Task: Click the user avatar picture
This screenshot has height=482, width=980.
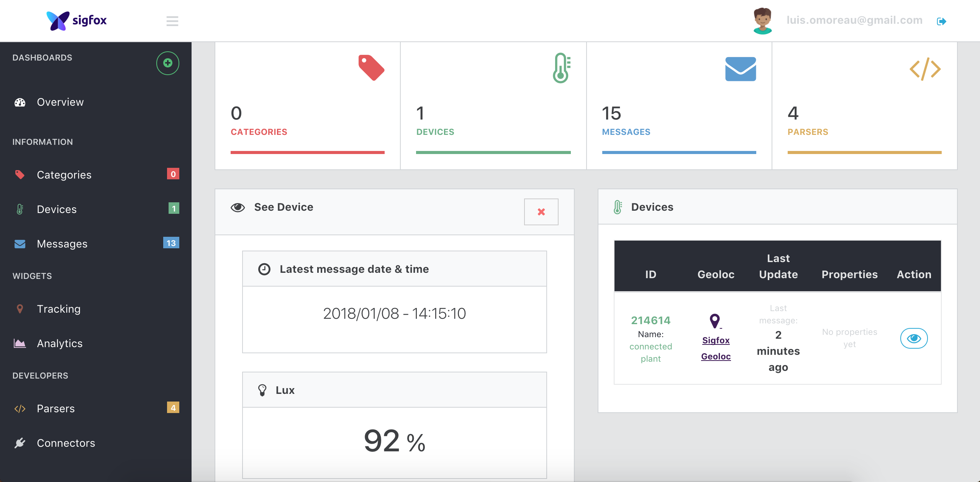Action: coord(762,21)
